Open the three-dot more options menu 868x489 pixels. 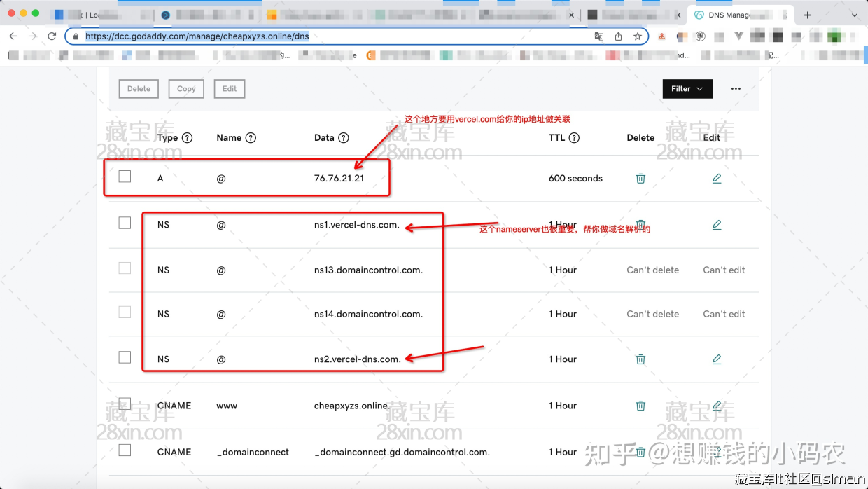[736, 89]
